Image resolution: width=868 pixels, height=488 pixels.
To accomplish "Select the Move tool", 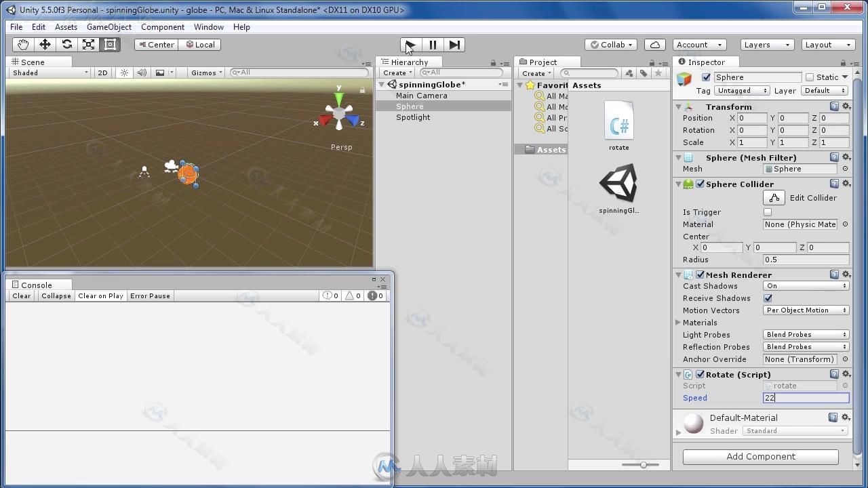I will [45, 45].
